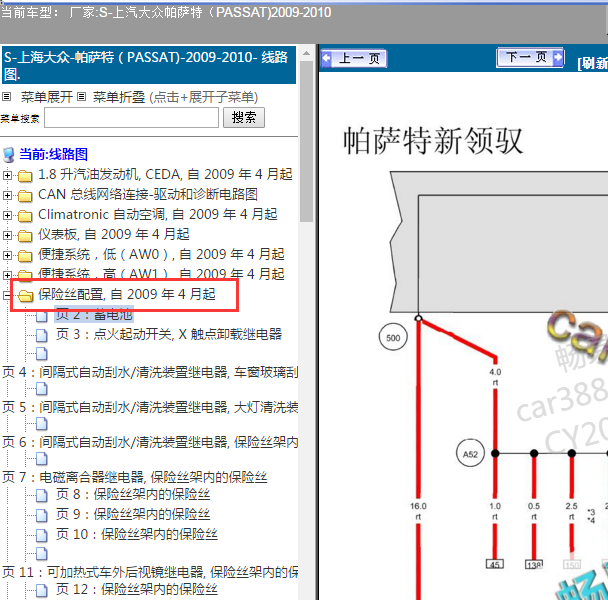The width and height of the screenshot is (608, 600).
Task: Click the left panel scrollbar thumb
Action: click(x=306, y=142)
